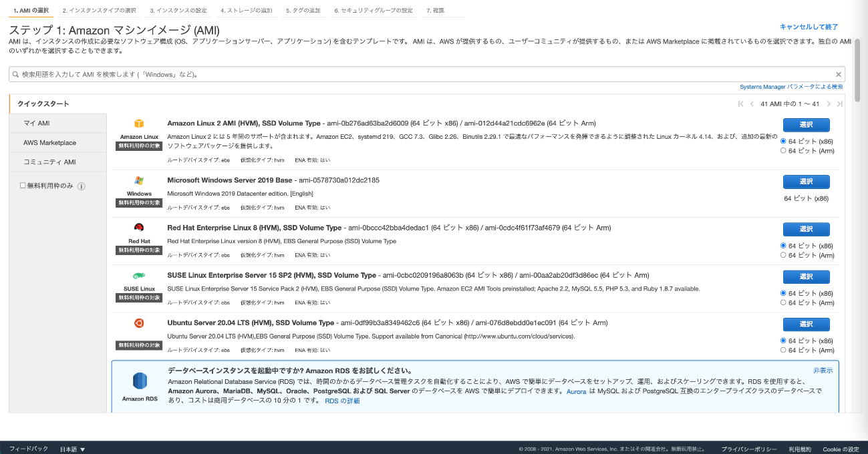Enable the 無料利用枠のみ checkbox

tap(23, 186)
